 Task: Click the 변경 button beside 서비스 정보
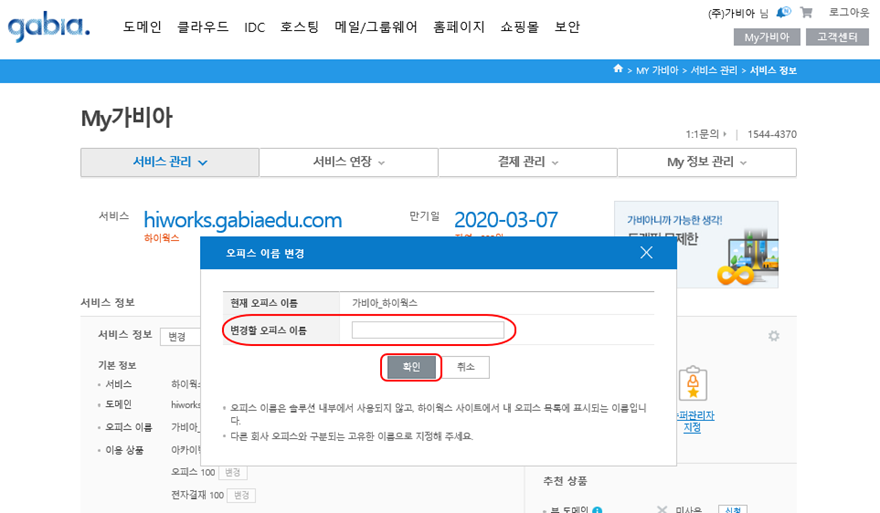coord(180,336)
